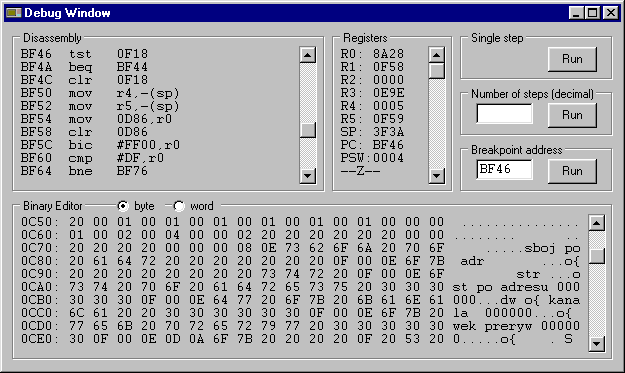Click register R1 value 0F58
This screenshot has width=625, height=373.
(x=389, y=67)
